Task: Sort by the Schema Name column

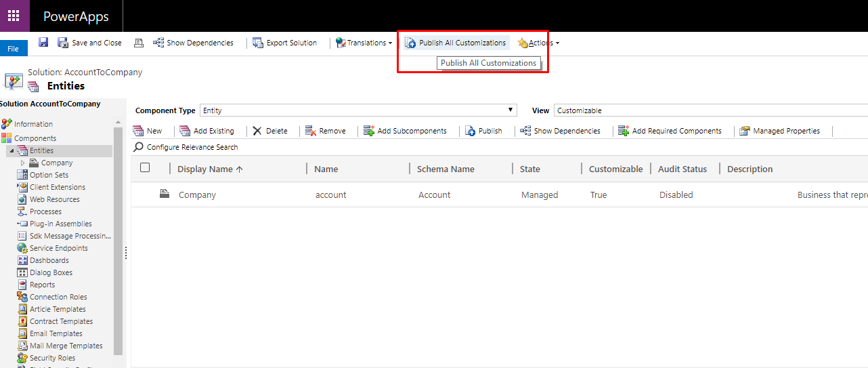Action: [x=446, y=169]
